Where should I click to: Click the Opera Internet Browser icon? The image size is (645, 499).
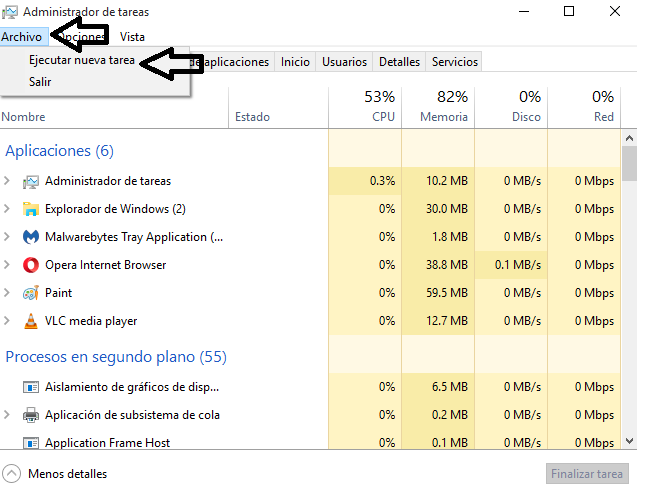31,265
